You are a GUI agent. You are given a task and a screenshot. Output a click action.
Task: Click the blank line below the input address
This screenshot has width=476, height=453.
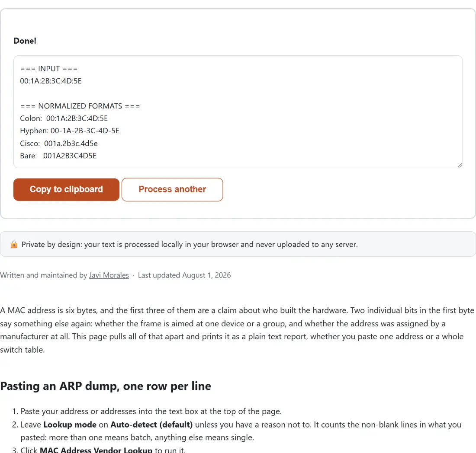tap(238, 93)
